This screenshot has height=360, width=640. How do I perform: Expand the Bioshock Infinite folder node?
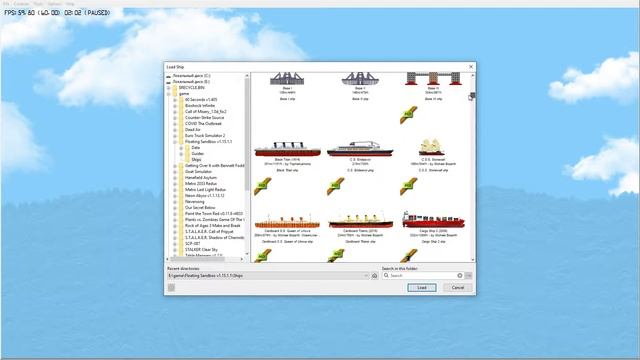(175, 106)
